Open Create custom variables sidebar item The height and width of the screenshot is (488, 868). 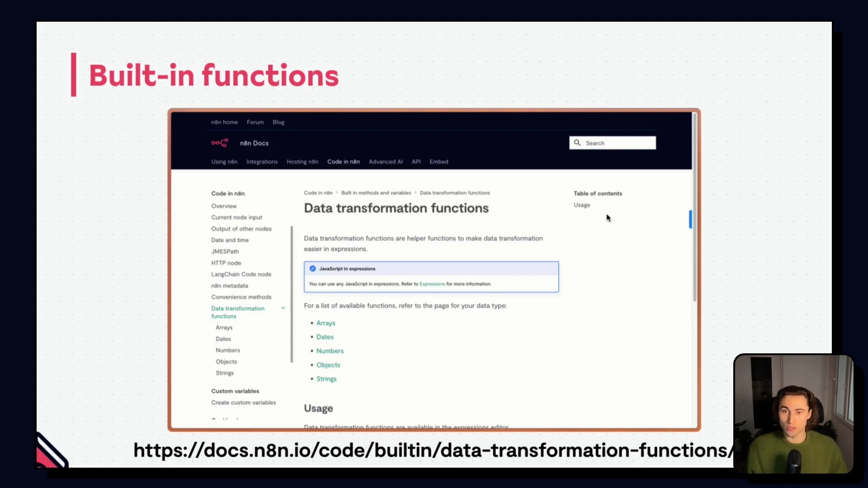(x=243, y=403)
